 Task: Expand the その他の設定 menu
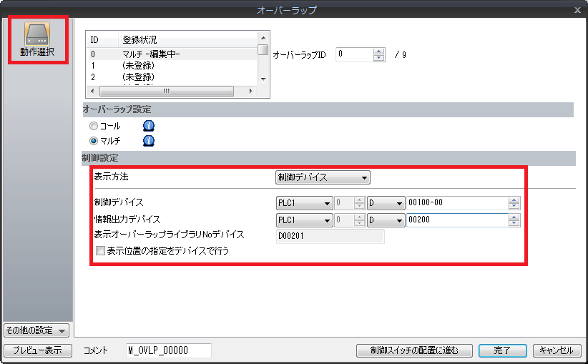coord(36,330)
